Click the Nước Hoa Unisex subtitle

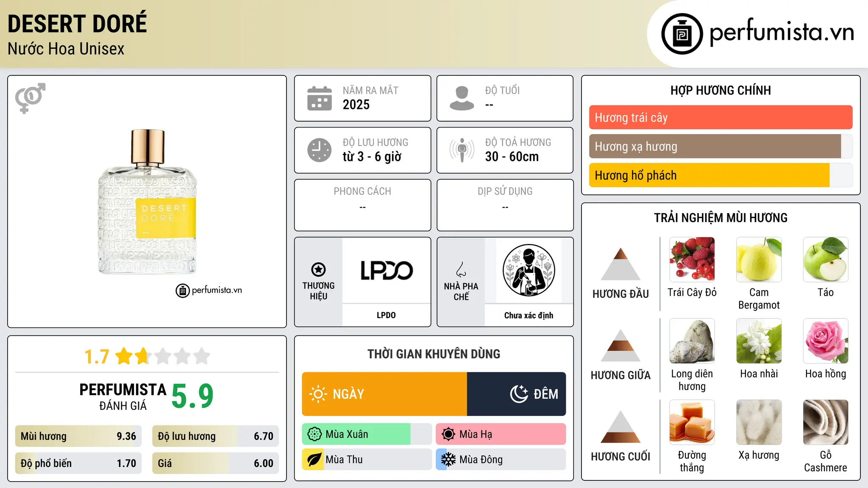[66, 49]
